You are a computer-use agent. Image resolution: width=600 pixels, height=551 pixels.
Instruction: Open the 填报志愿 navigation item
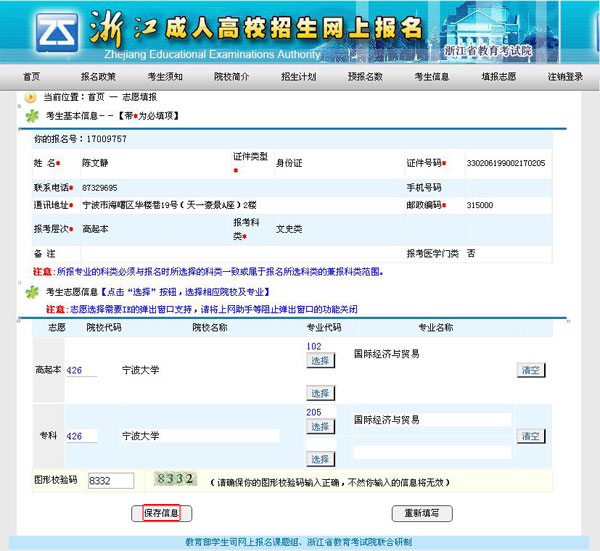498,76
